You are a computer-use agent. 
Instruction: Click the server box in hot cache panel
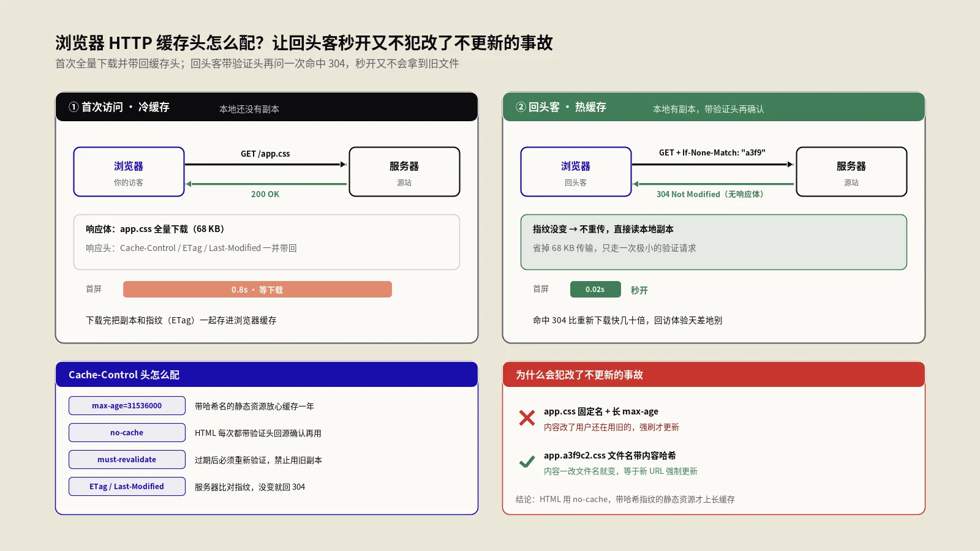[851, 171]
